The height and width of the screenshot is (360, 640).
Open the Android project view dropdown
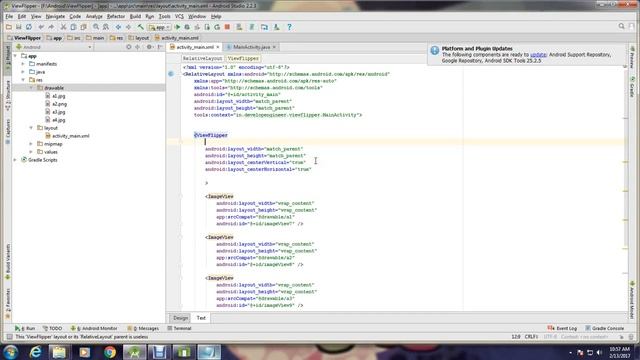53,47
